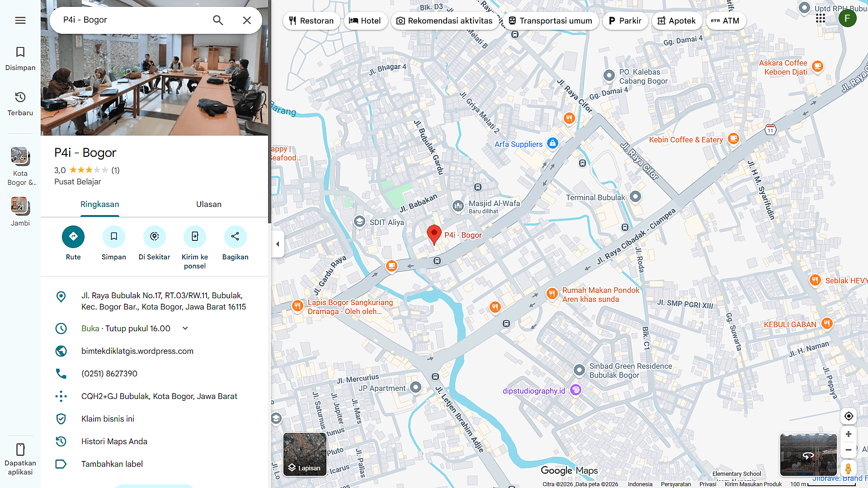Click JP Apartment map marker

click(415, 387)
